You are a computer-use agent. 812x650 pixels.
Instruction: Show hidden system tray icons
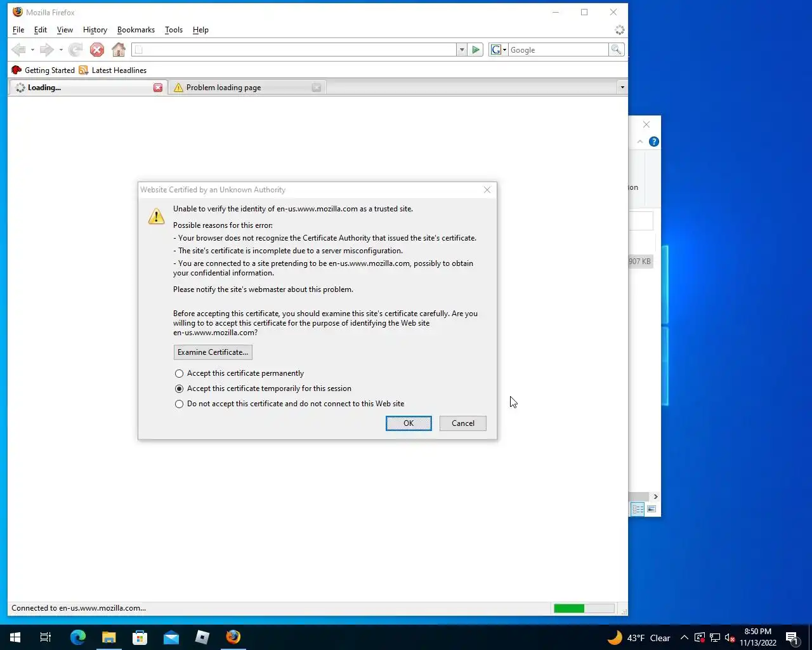pos(684,638)
